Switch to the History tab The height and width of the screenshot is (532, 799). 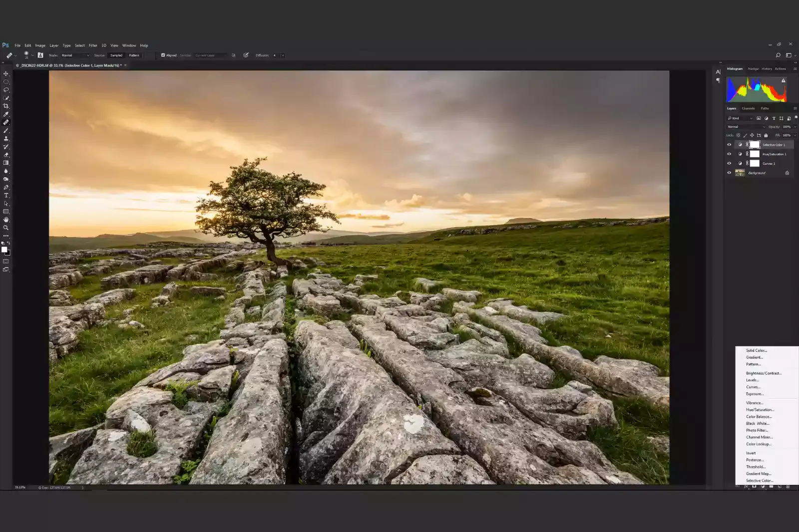[x=767, y=69]
